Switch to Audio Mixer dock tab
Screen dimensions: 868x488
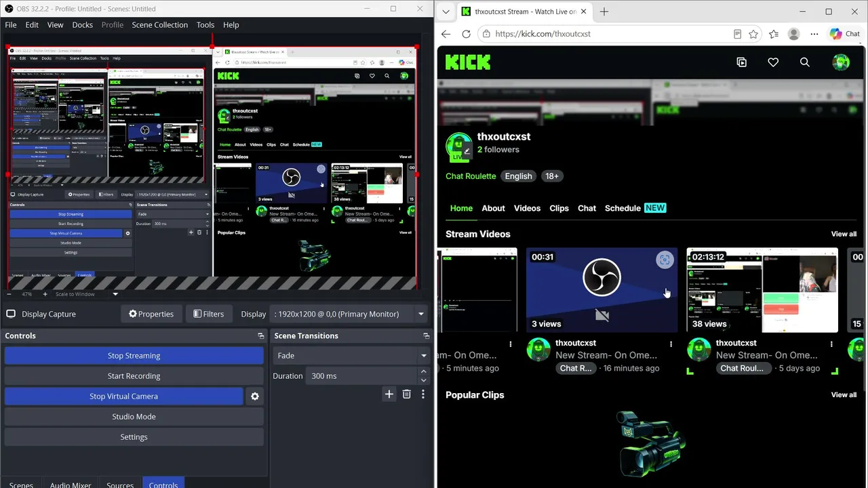point(71,485)
